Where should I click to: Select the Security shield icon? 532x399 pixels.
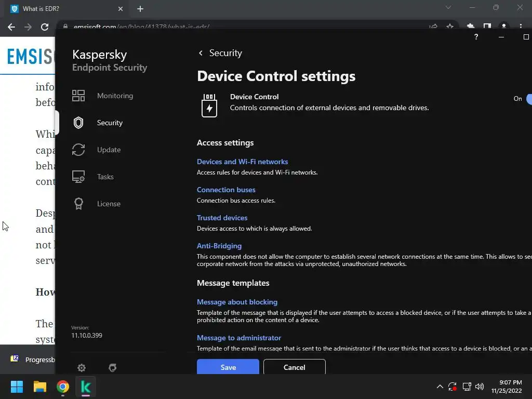[78, 123]
